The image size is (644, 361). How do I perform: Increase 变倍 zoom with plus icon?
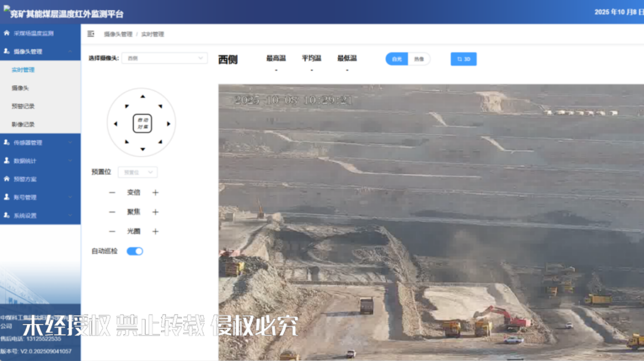(x=156, y=192)
